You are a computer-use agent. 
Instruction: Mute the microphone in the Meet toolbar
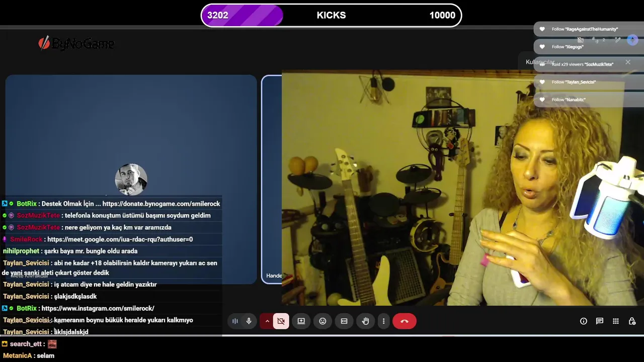pos(249,321)
